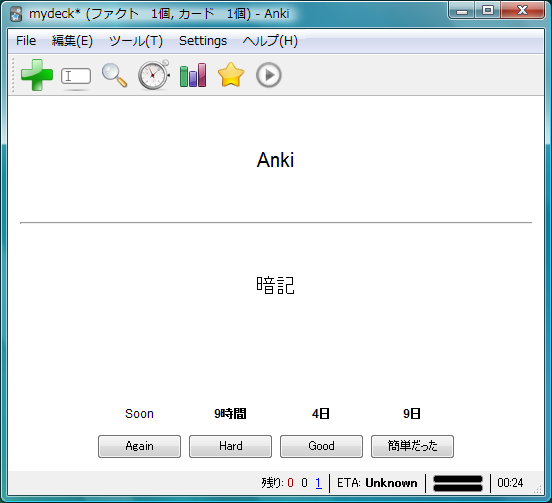Click the window resize grip corner
552x503 pixels.
(538, 489)
